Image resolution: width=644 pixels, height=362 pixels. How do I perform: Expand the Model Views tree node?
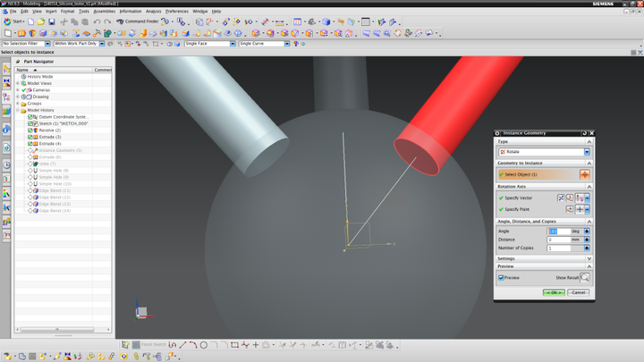point(18,83)
